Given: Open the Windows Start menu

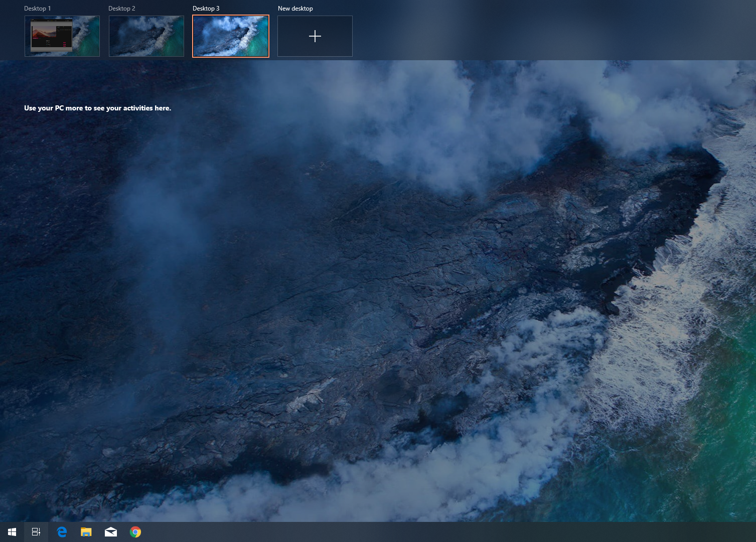Looking at the screenshot, I should click(12, 532).
